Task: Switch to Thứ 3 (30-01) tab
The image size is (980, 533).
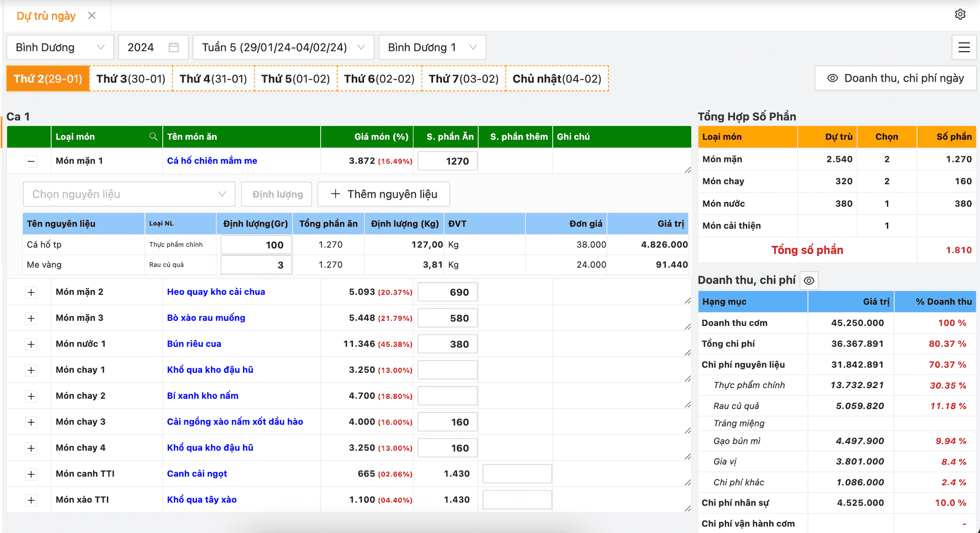Action: (131, 79)
